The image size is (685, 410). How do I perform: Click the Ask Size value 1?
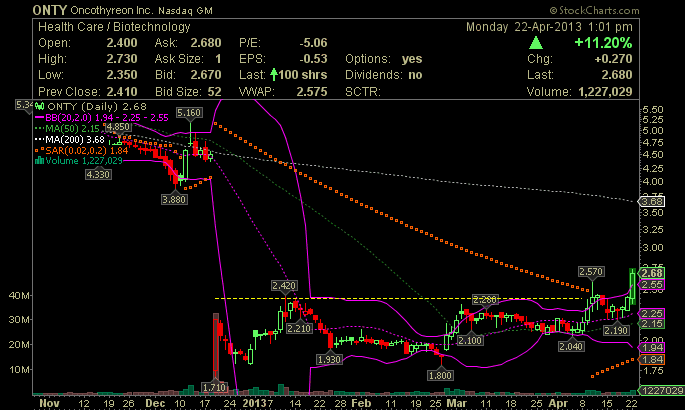218,59
